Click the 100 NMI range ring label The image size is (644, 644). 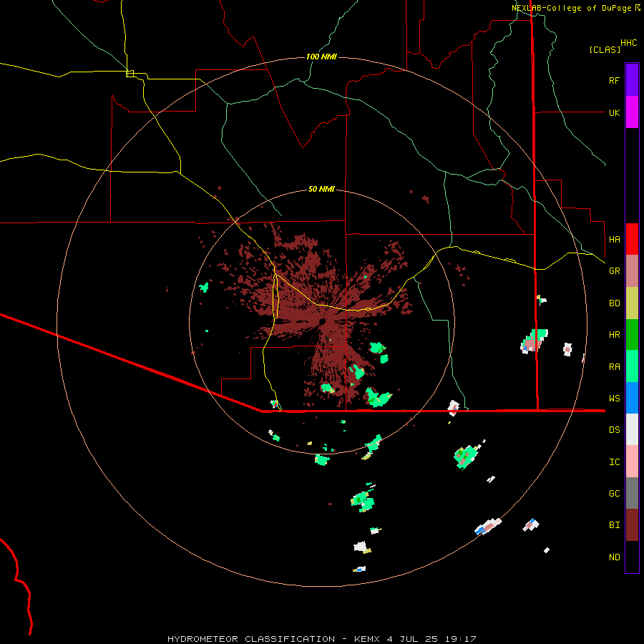pyautogui.click(x=321, y=57)
